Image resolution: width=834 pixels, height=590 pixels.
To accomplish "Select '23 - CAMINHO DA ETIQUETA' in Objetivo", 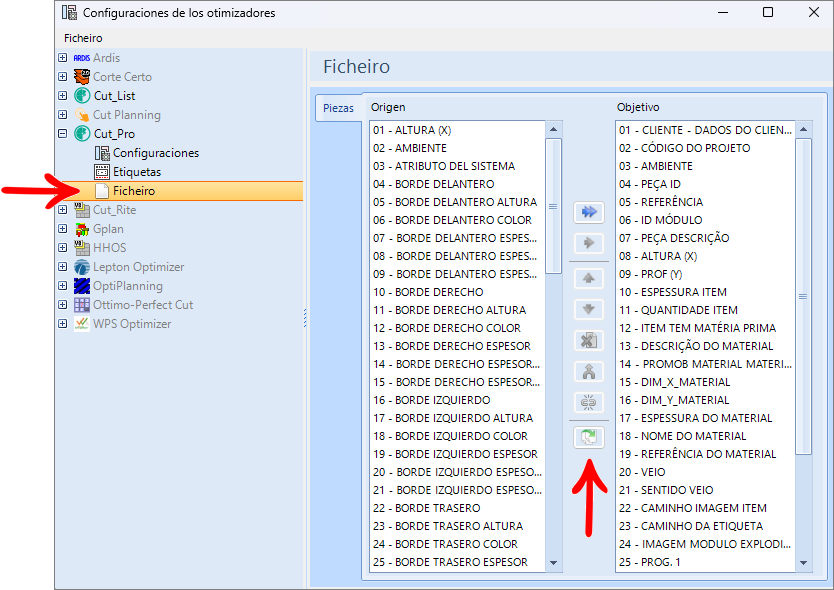I will tap(706, 527).
